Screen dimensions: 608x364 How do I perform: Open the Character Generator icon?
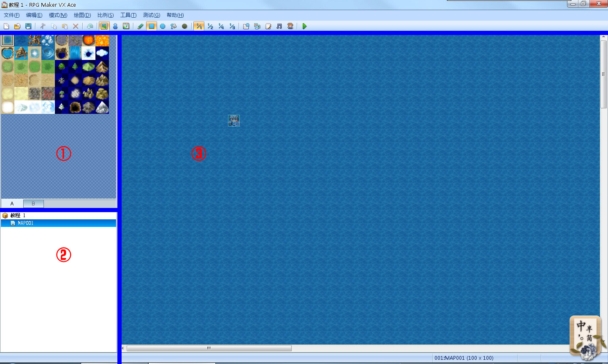(290, 26)
